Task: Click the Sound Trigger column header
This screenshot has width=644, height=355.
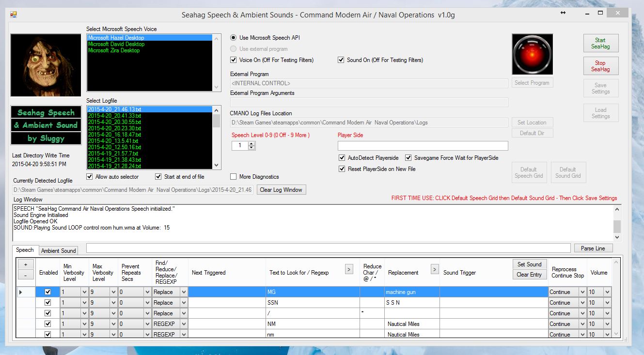Action: 494,273
